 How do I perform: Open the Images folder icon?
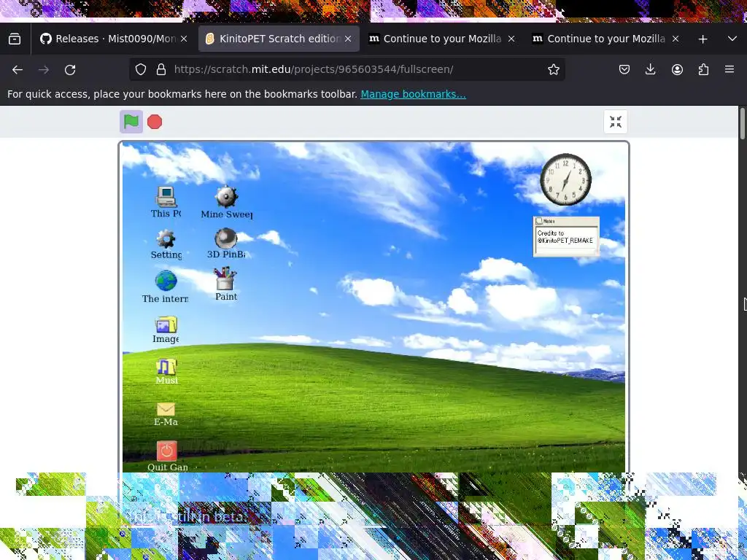click(x=166, y=330)
